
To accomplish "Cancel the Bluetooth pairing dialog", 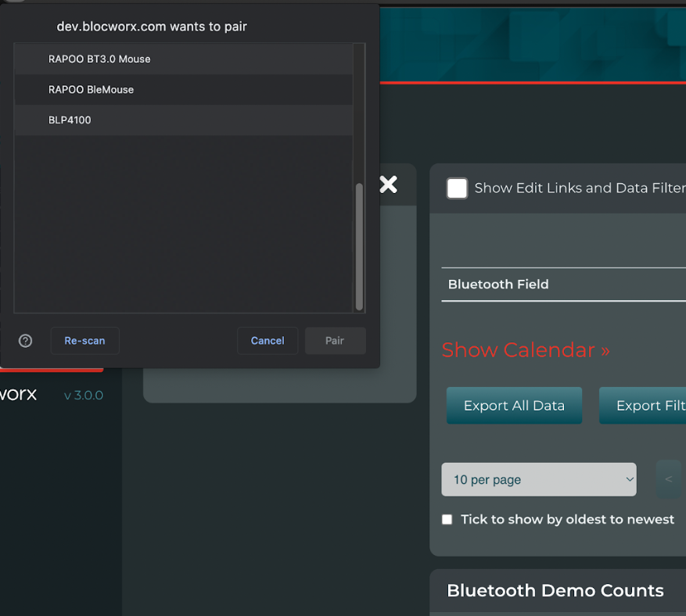I will click(268, 341).
